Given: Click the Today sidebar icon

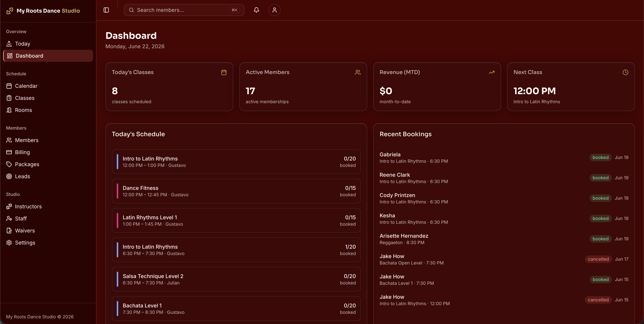Looking at the screenshot, I should point(9,44).
